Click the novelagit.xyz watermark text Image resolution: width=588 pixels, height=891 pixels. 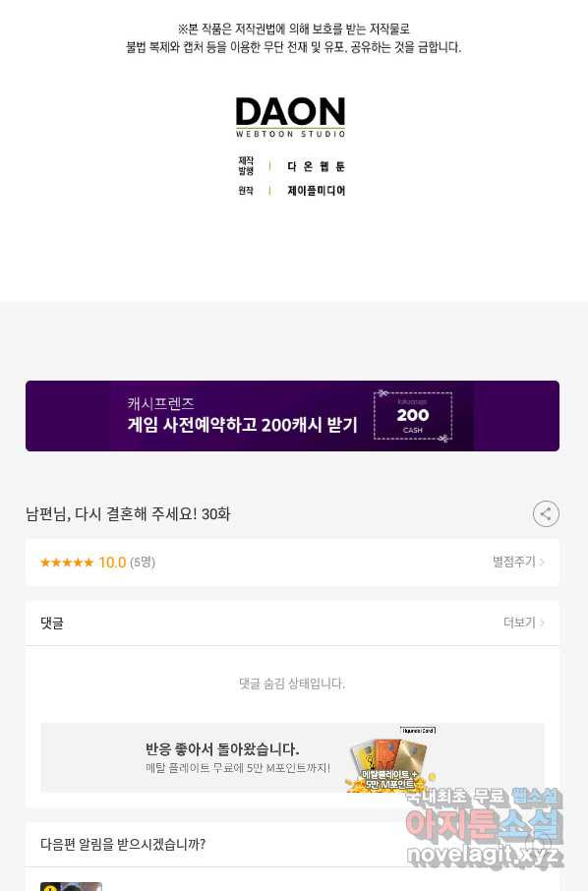point(485,854)
